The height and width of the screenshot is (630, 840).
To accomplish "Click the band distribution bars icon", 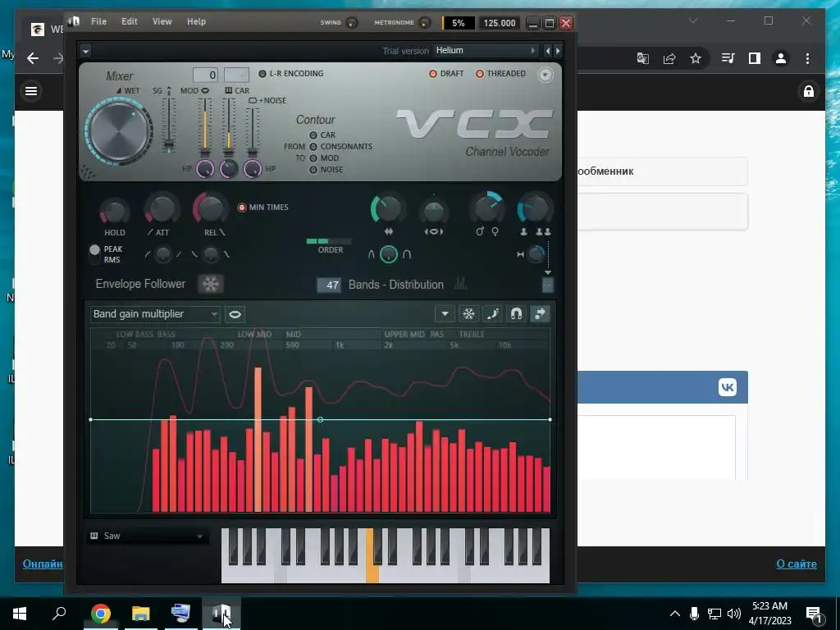I will (x=461, y=284).
